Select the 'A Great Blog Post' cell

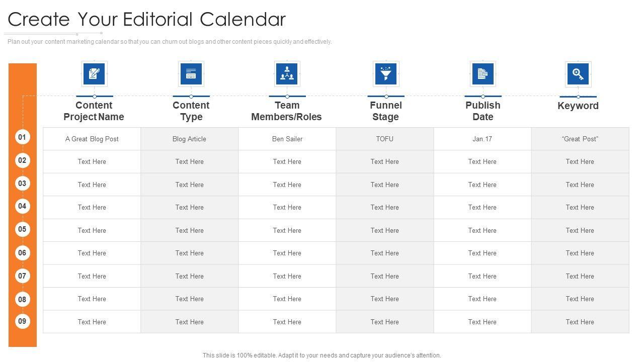[x=92, y=139]
